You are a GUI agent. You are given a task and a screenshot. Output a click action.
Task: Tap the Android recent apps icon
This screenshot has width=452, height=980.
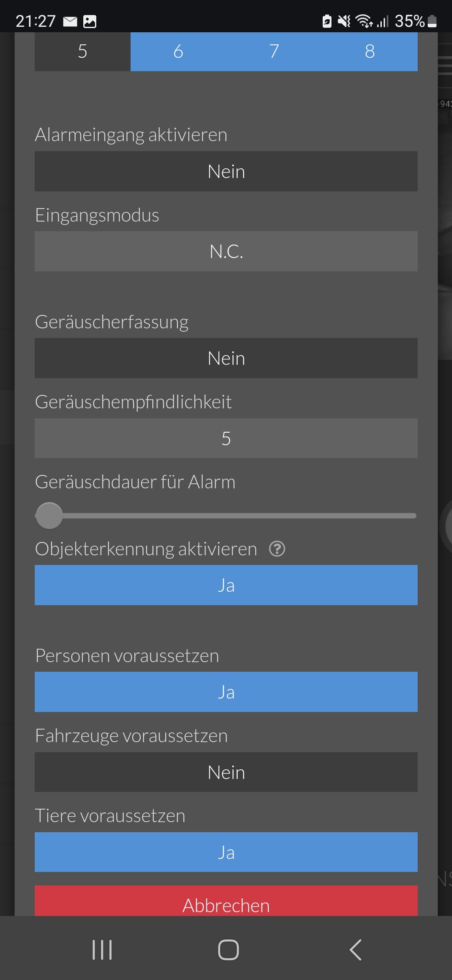102,949
